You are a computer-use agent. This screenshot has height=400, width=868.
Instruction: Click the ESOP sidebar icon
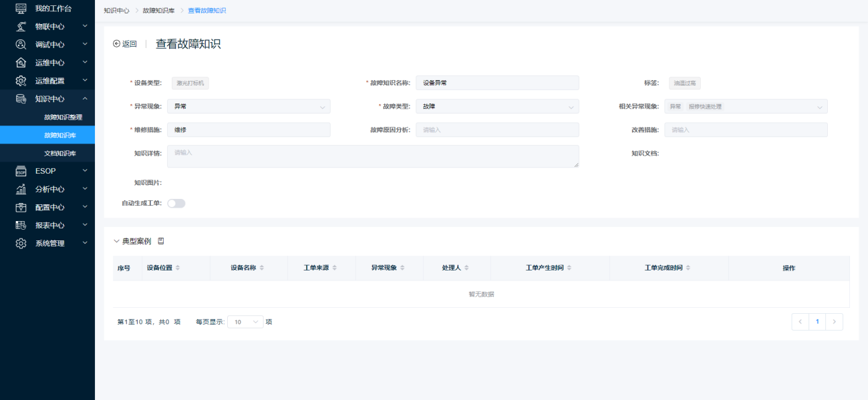21,171
